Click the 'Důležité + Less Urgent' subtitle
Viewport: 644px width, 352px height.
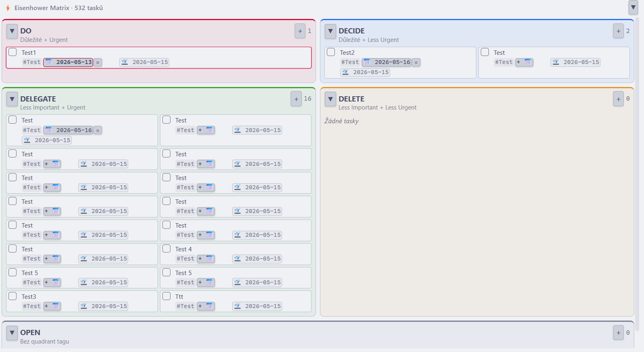pyautogui.click(x=369, y=40)
